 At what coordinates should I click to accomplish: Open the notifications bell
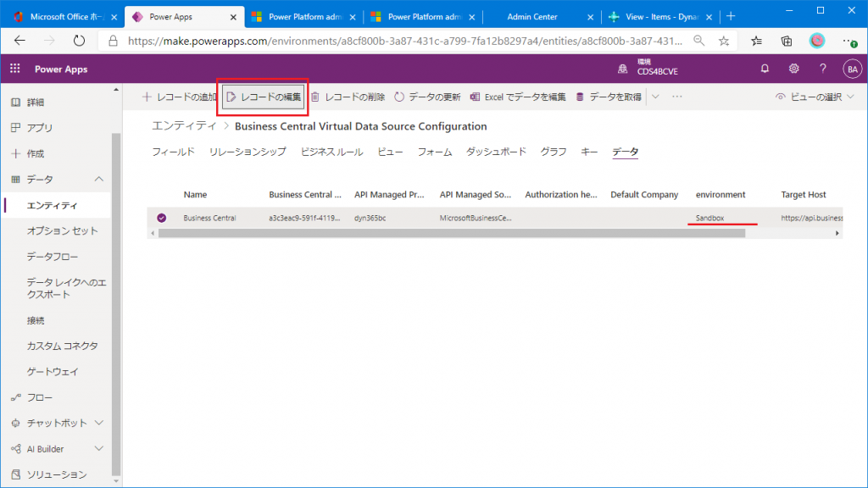click(x=765, y=69)
